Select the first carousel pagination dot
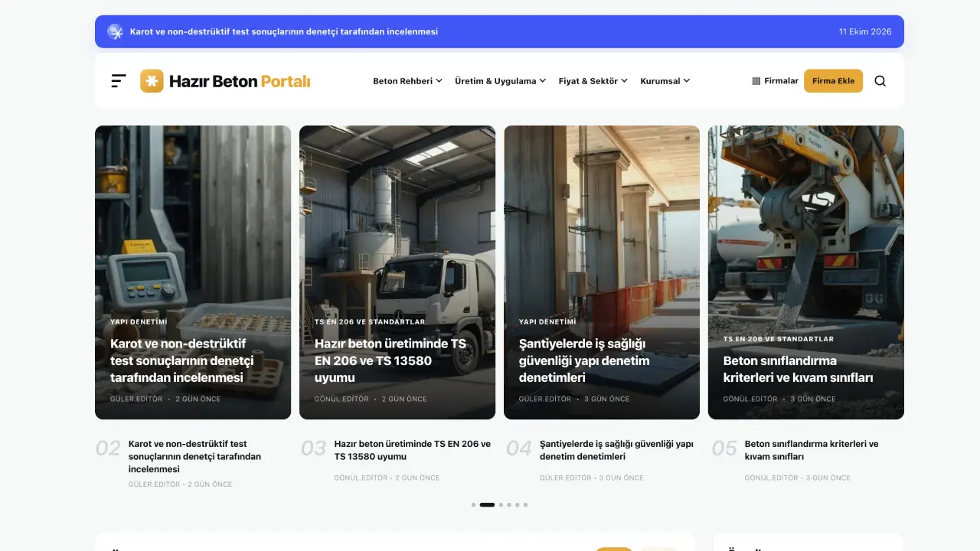 (x=473, y=505)
